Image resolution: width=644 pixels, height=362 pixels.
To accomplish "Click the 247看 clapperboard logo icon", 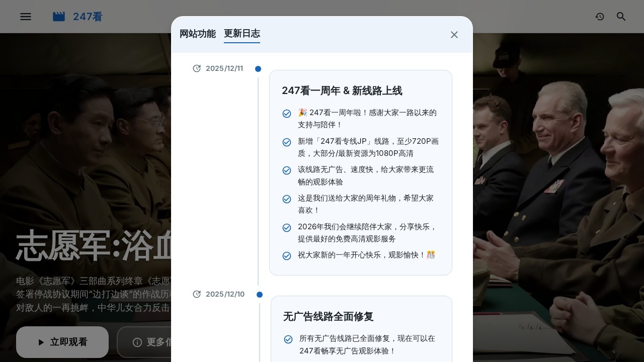I will 58,16.
